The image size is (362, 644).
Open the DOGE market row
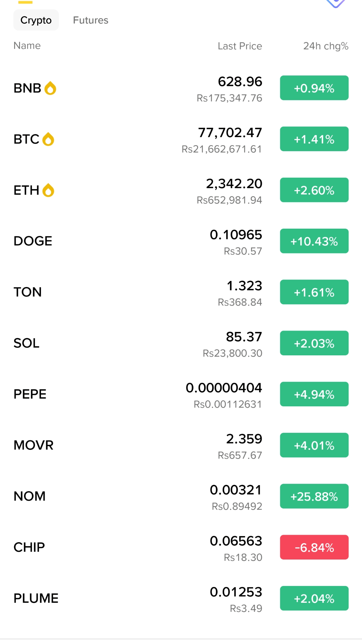tap(181, 241)
